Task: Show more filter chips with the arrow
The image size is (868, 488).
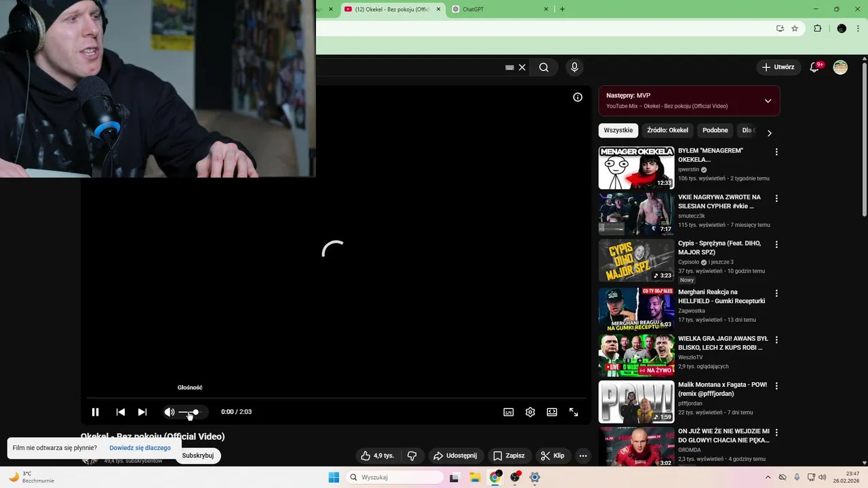Action: pyautogui.click(x=769, y=133)
